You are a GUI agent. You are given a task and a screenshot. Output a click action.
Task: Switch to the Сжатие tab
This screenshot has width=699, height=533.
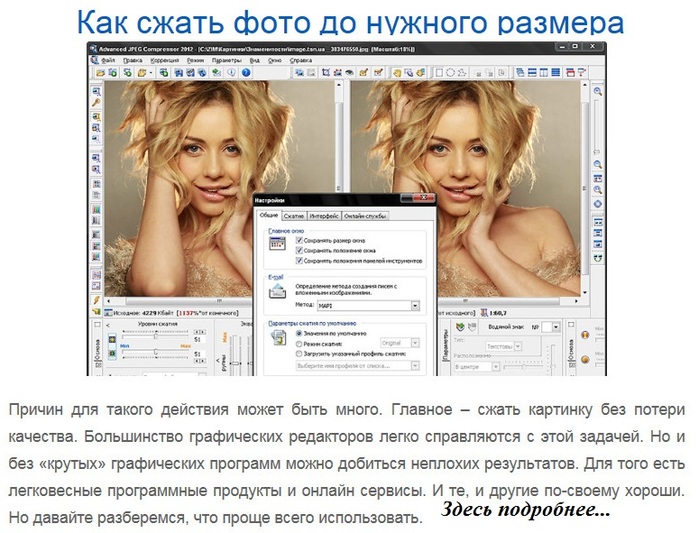(293, 216)
